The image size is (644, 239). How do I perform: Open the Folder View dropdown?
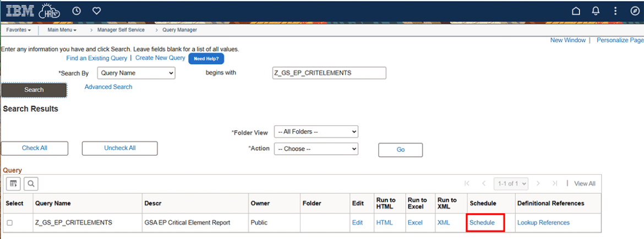click(x=316, y=132)
